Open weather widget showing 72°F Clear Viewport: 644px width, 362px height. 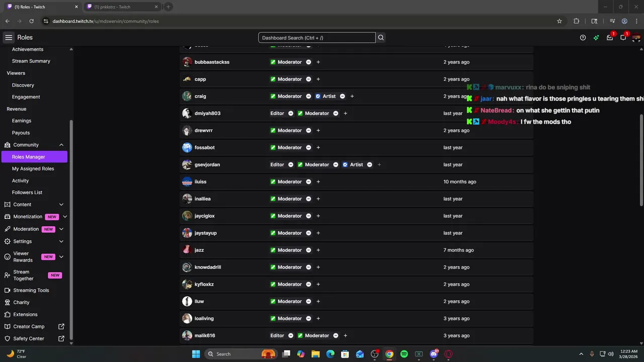[16, 354]
